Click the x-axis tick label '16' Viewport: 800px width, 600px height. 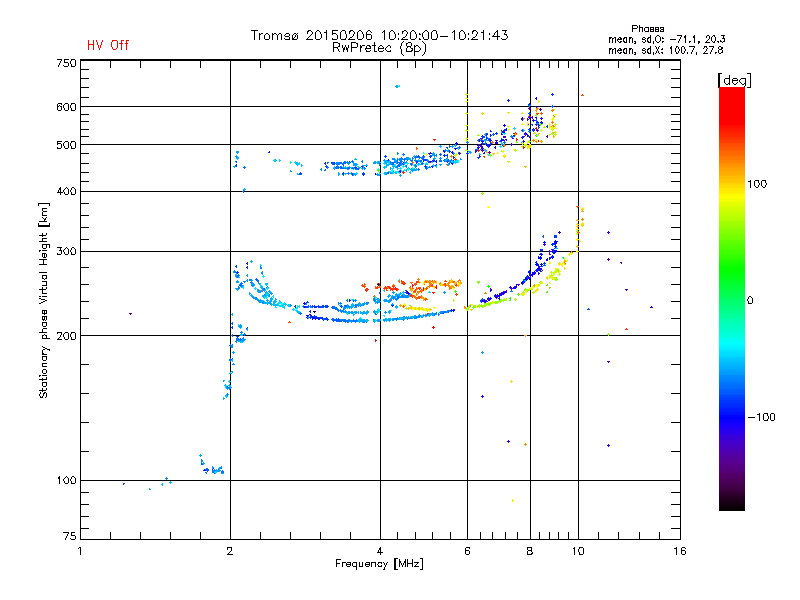tap(680, 551)
